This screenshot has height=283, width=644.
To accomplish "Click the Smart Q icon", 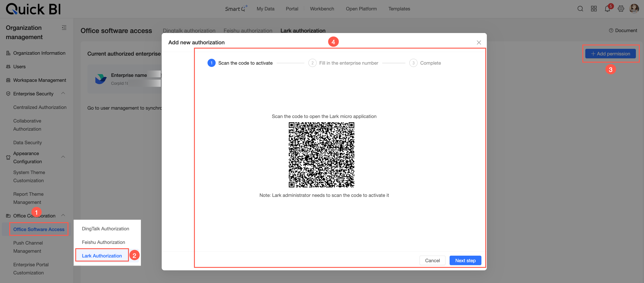I will coord(236,9).
